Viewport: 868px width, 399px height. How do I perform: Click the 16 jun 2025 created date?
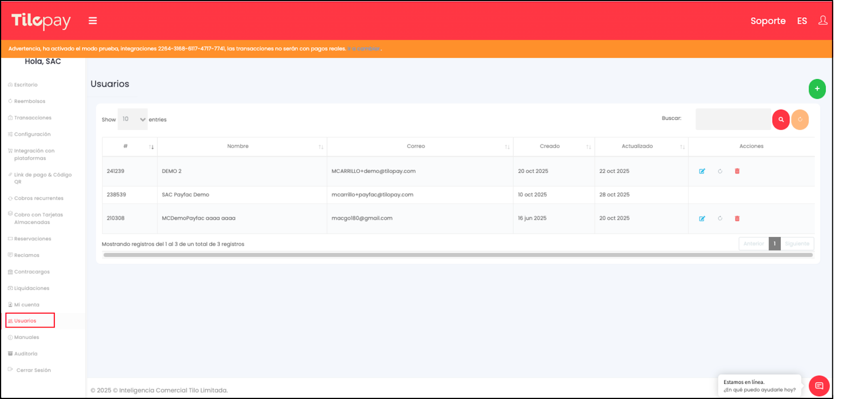(532, 218)
